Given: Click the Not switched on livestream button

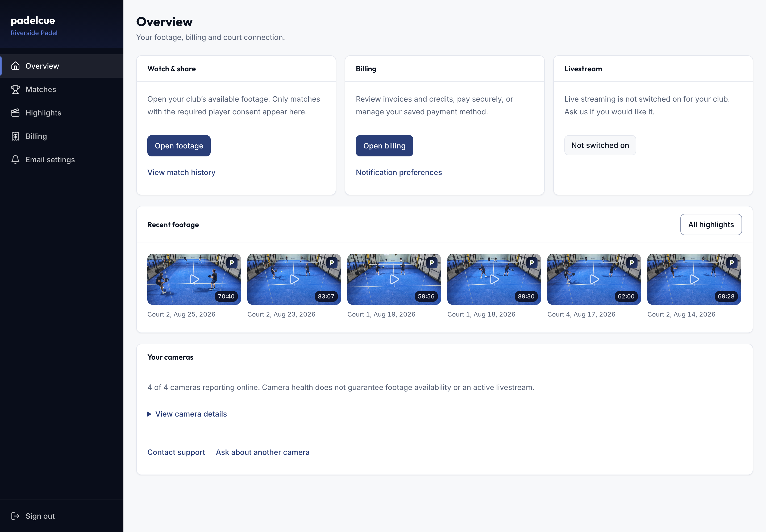Looking at the screenshot, I should tap(600, 145).
